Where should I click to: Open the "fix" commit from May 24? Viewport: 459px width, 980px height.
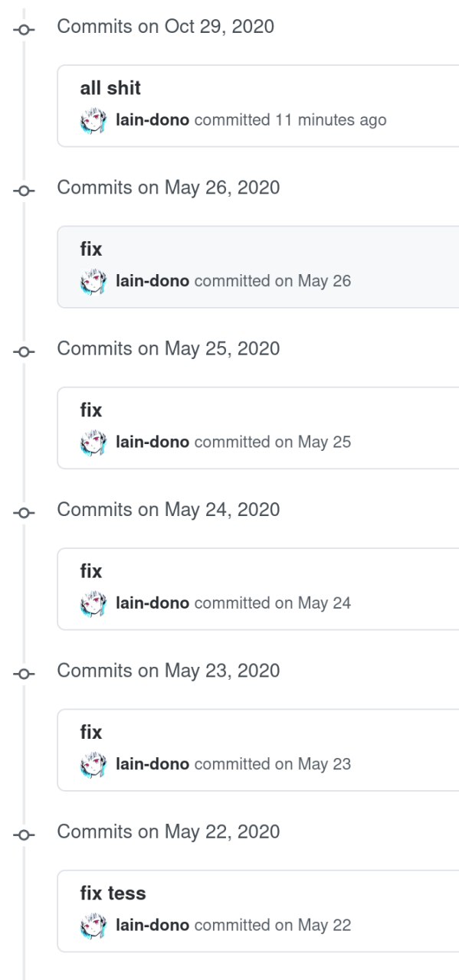point(90,571)
